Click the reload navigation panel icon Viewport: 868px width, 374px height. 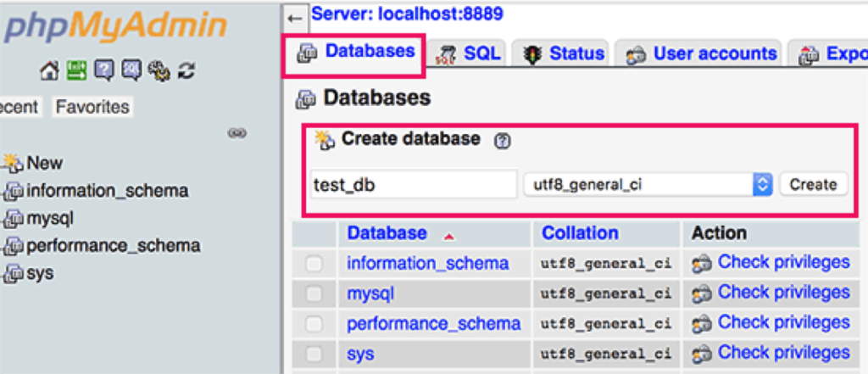point(186,71)
